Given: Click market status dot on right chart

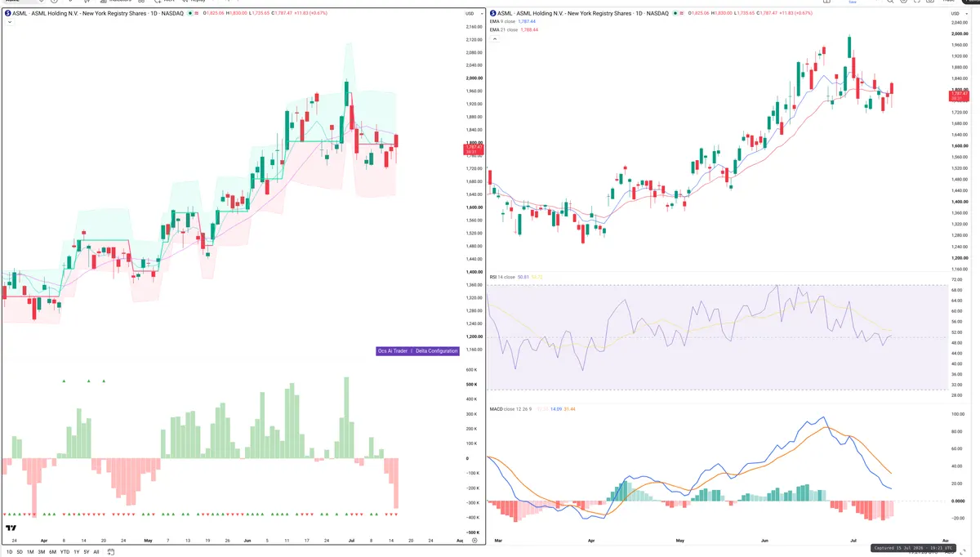Looking at the screenshot, I should [x=675, y=13].
